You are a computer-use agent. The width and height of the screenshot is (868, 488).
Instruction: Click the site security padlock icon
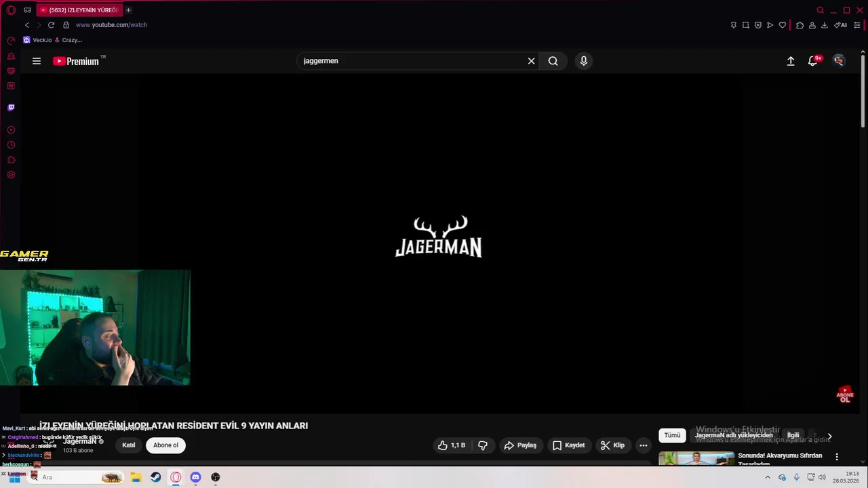66,25
